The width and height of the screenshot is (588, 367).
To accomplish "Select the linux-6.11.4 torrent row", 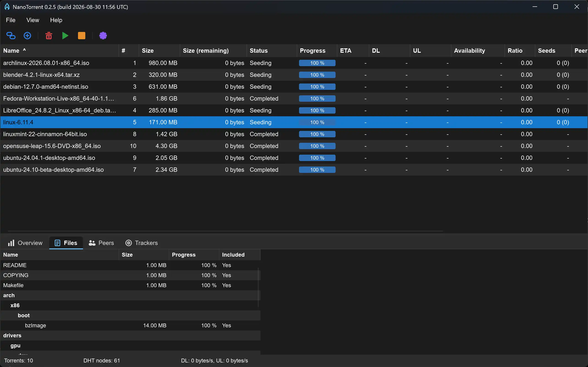I will pyautogui.click(x=294, y=122).
